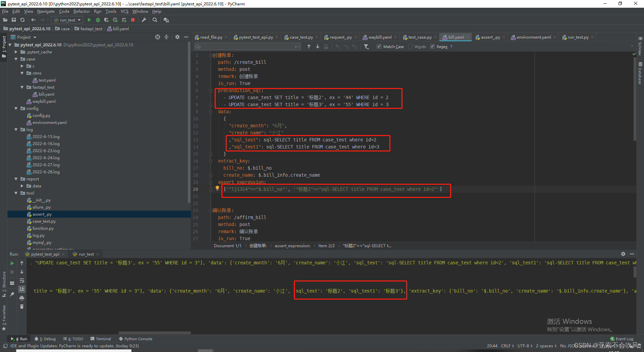This screenshot has width=644, height=352.
Task: Click the Debug bug icon in toolbar
Action: [98, 20]
